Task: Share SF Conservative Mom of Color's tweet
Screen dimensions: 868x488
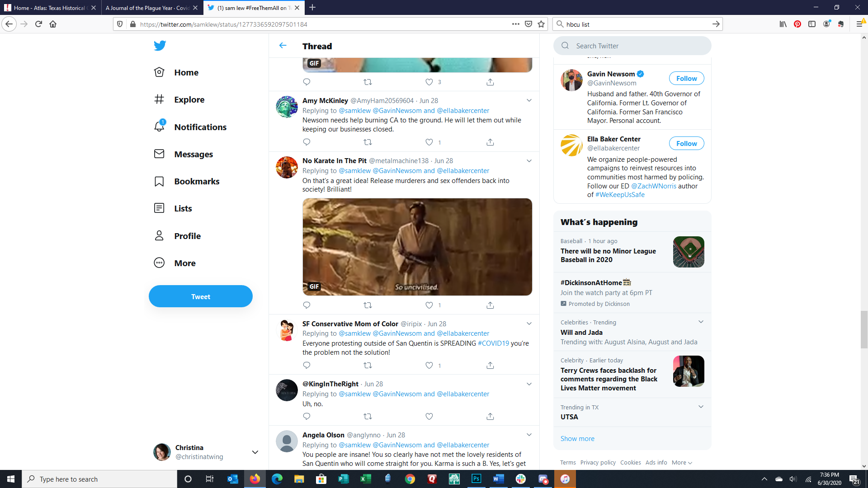Action: coord(490,366)
